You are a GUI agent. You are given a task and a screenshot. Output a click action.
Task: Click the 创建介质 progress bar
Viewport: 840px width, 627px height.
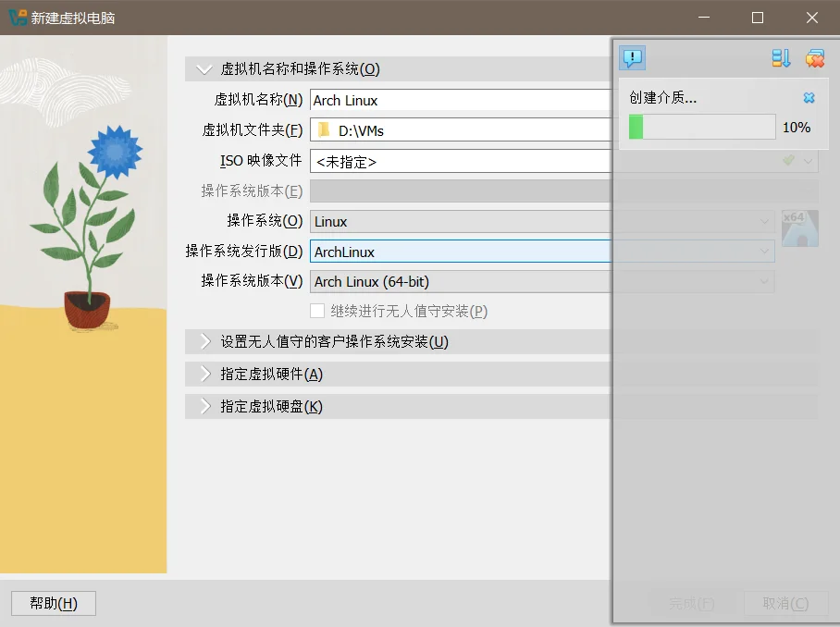[x=702, y=127]
